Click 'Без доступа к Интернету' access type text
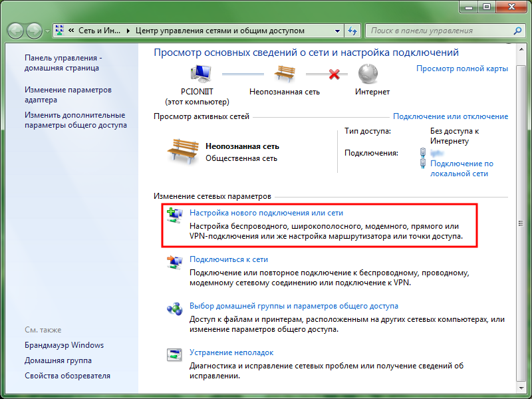The image size is (532, 399). pyautogui.click(x=455, y=136)
